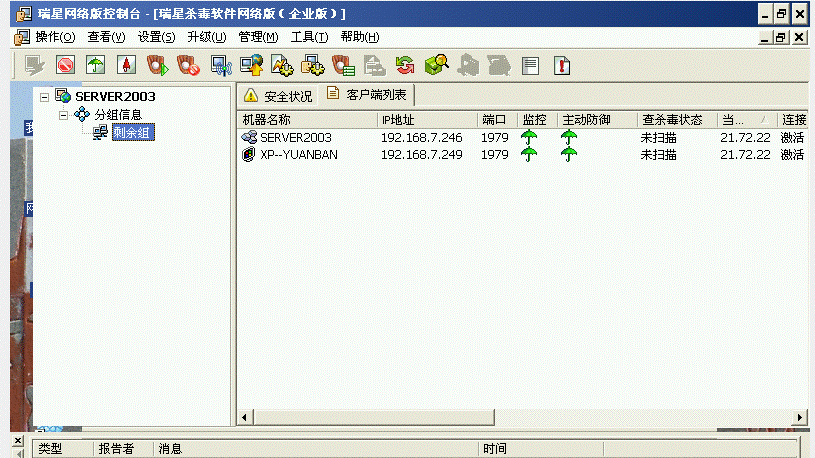Select the SERVER2003 tree root label
Viewport: 815px width, 458px height.
(x=115, y=97)
